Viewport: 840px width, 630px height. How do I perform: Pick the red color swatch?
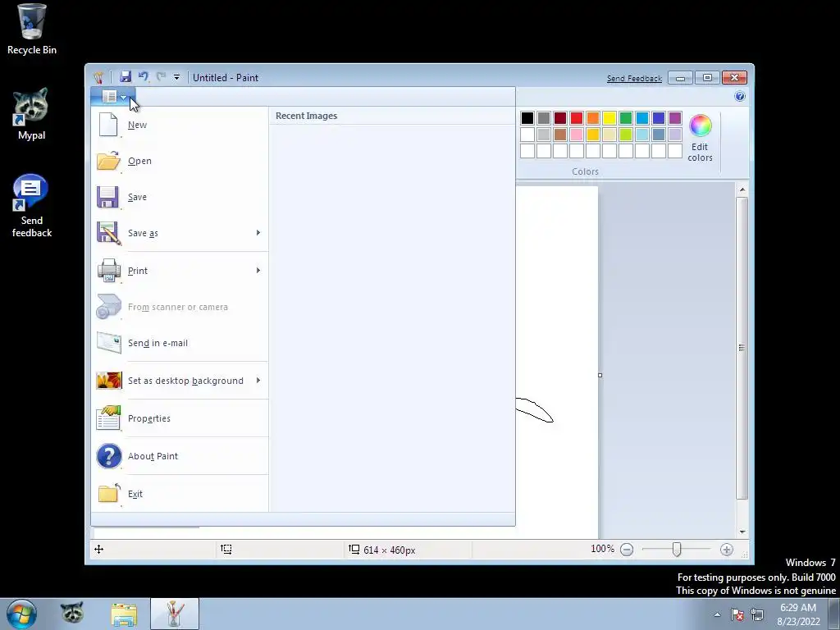(x=577, y=118)
